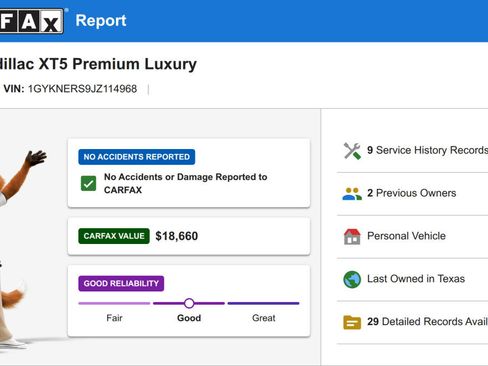Click the XT5 Premium Luxury title
Image resolution: width=488 pixels, height=366 pixels.
[x=118, y=64]
